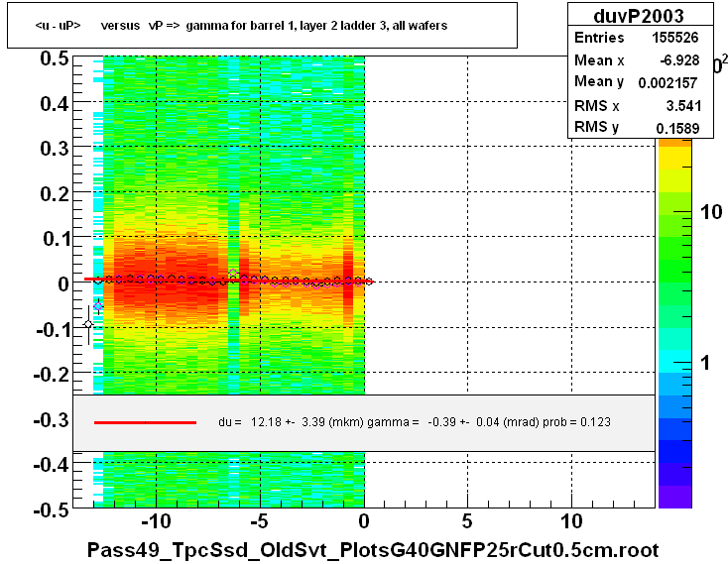Screen dimensions: 728x564
Task: Click the y-axis label -0.2
Action: [51, 374]
